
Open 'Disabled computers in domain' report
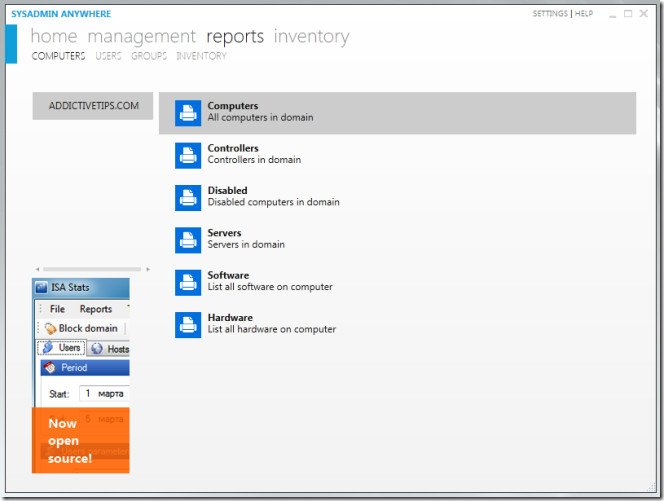click(397, 198)
